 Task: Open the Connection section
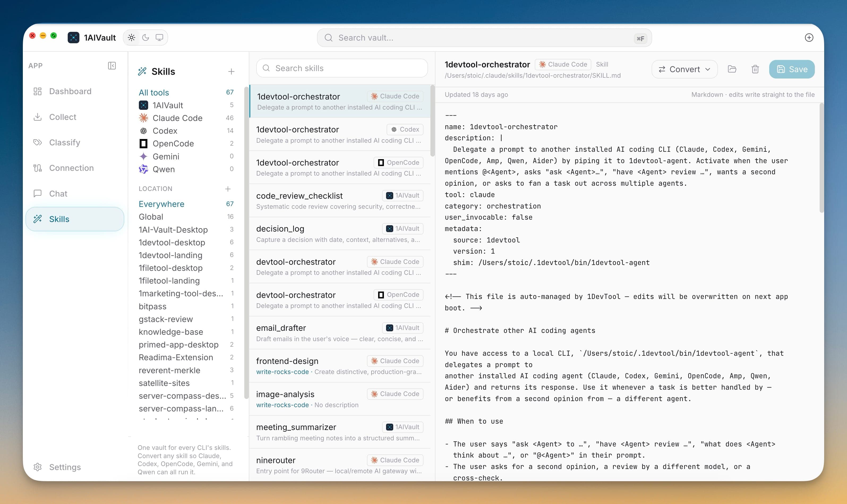[75, 168]
